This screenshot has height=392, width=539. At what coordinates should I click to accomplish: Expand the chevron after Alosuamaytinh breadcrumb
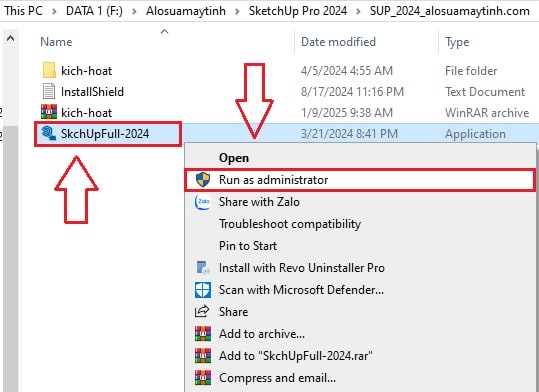[237, 11]
